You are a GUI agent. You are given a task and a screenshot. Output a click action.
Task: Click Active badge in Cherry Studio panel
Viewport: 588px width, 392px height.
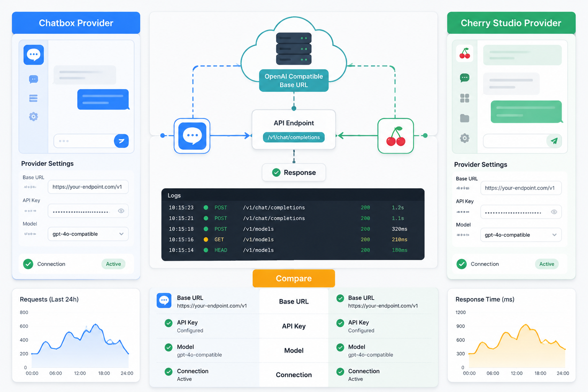coord(547,264)
